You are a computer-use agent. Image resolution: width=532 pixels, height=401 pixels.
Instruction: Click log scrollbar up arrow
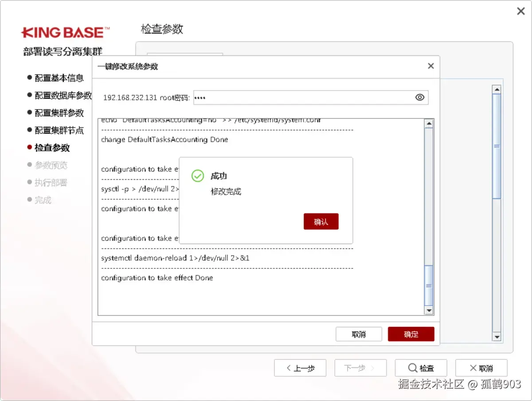(429, 124)
